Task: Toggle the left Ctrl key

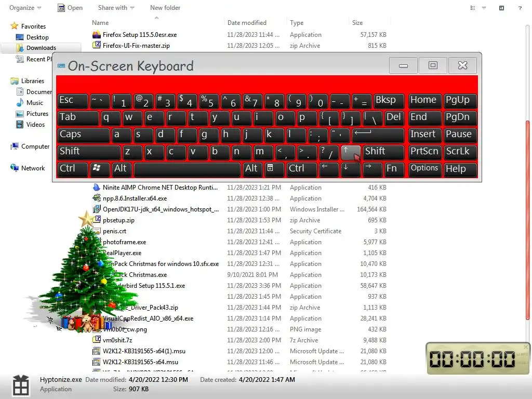Action: click(x=72, y=169)
